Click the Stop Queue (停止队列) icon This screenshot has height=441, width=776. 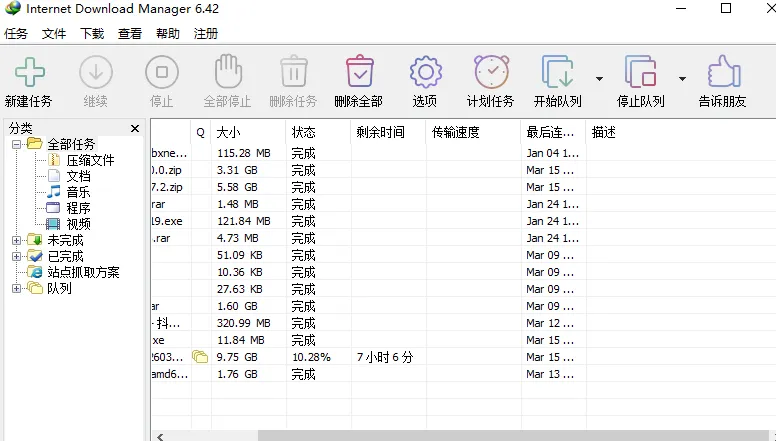click(641, 72)
